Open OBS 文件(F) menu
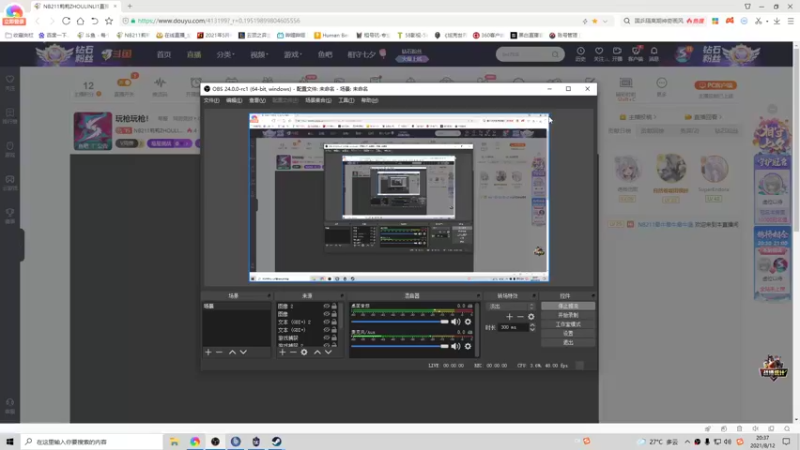Image resolution: width=800 pixels, height=450 pixels. point(212,101)
